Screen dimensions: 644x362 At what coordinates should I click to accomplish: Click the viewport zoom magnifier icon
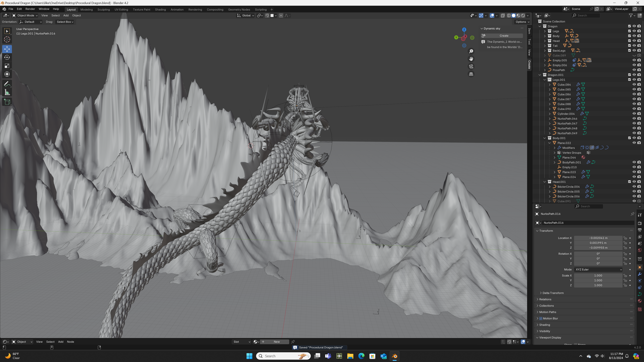471,51
